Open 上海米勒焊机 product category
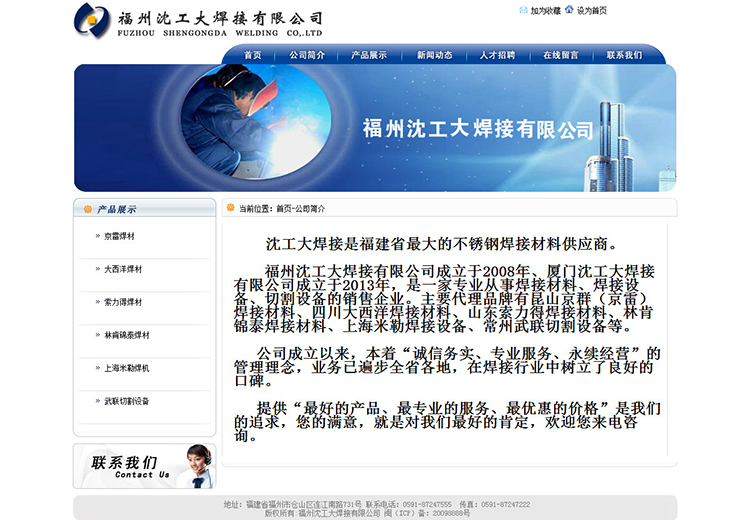Image resolution: width=748 pixels, height=520 pixels. pyautogui.click(x=126, y=369)
